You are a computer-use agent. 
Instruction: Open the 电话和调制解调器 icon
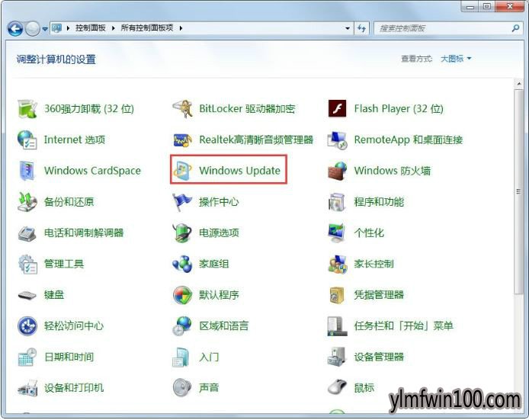click(x=27, y=232)
